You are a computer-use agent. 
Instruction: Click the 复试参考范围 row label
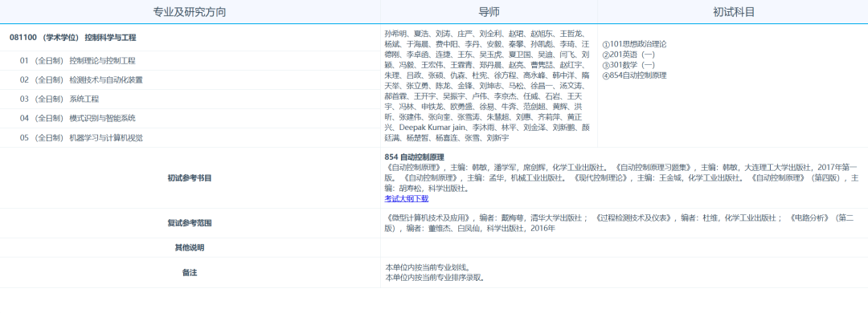pyautogui.click(x=190, y=223)
